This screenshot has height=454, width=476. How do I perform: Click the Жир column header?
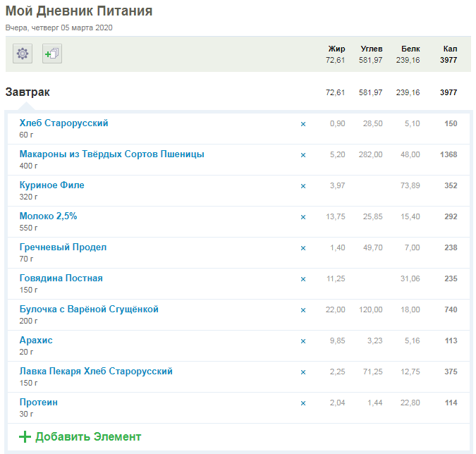(336, 49)
